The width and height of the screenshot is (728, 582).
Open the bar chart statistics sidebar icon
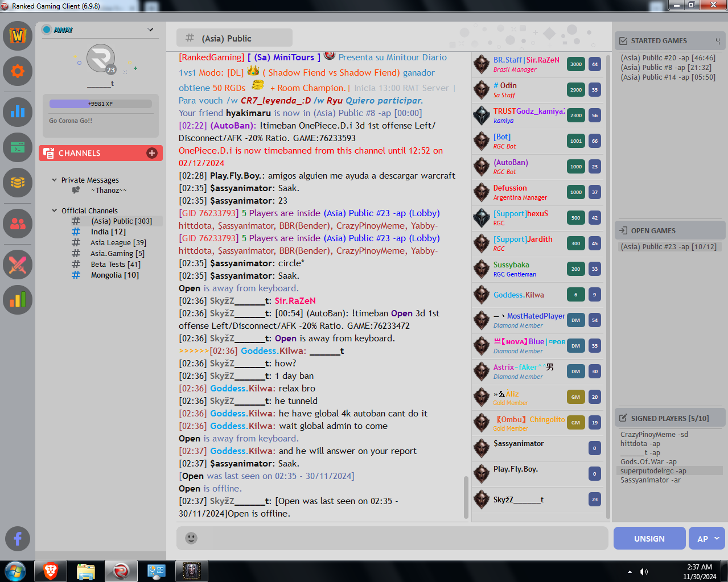18,112
